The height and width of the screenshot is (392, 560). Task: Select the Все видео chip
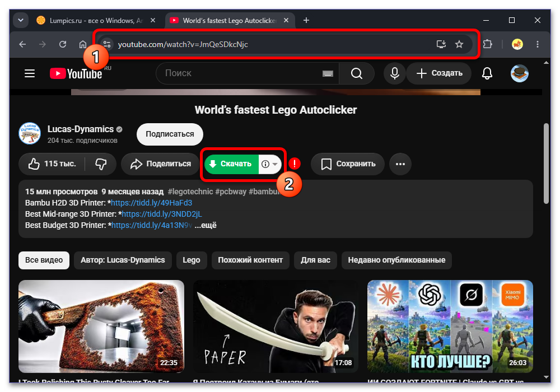coord(44,260)
